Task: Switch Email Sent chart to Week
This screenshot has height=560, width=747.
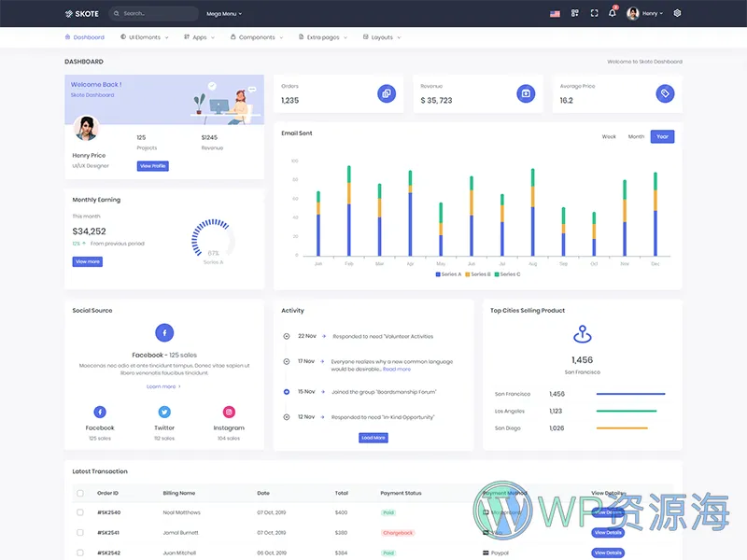Action: 609,136
